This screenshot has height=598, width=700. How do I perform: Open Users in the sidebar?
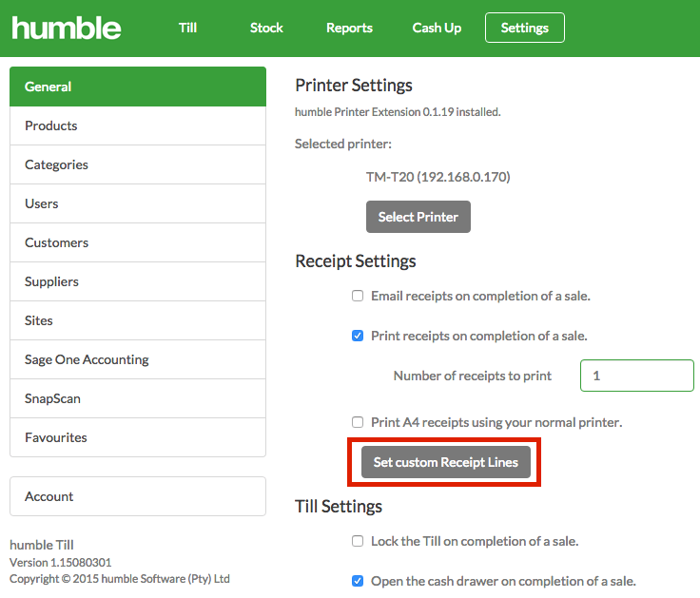[138, 203]
